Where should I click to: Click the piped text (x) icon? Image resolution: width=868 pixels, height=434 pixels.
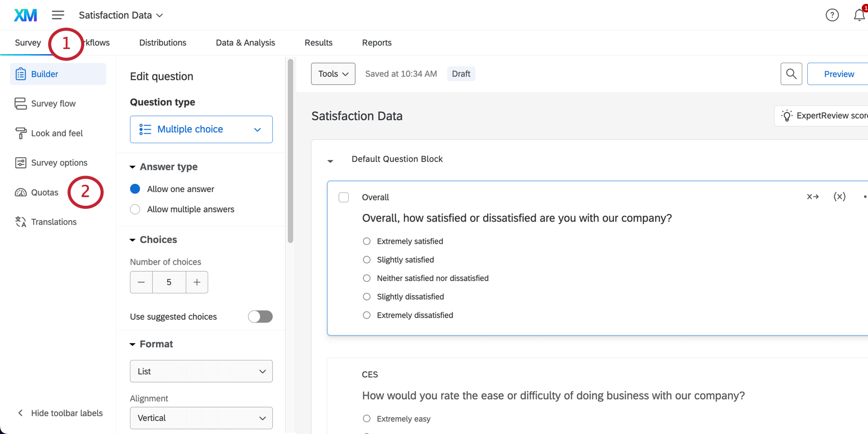tap(839, 197)
